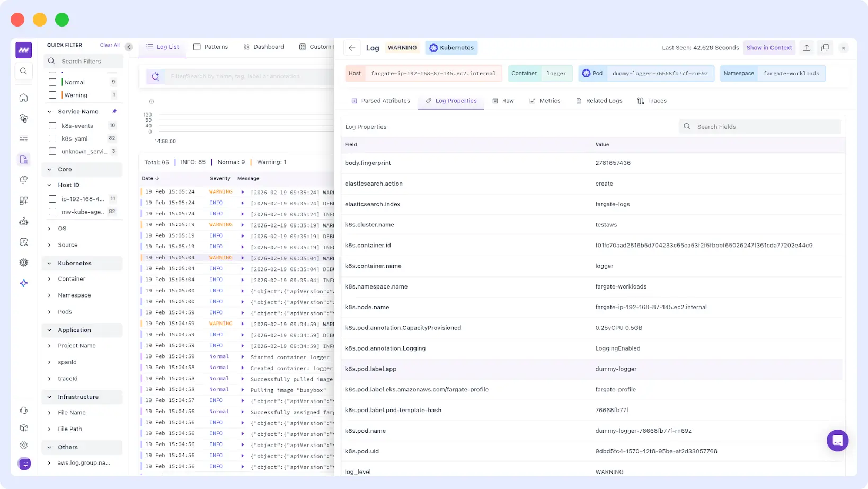Open the Metrics tab
Screen dimensions: 868x489
(545, 101)
